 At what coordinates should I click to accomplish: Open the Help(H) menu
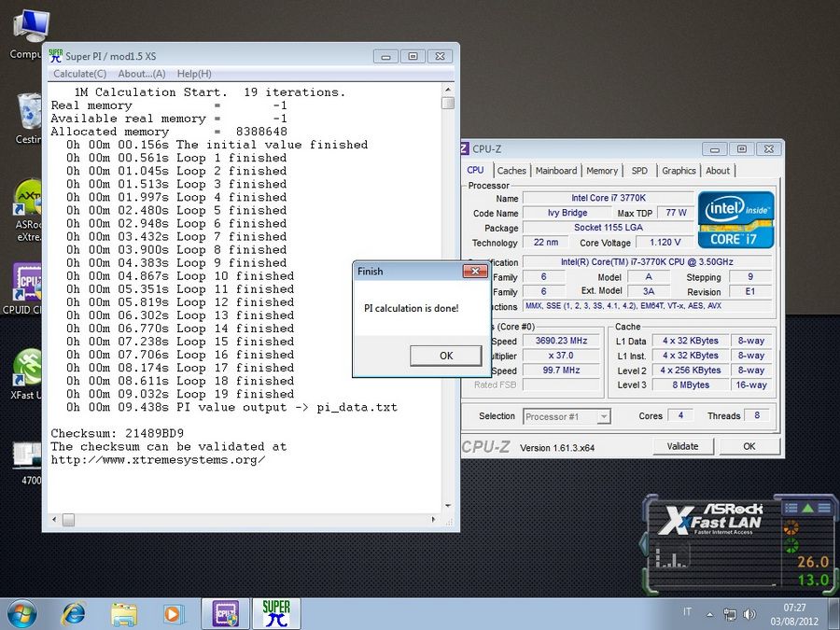pyautogui.click(x=194, y=74)
